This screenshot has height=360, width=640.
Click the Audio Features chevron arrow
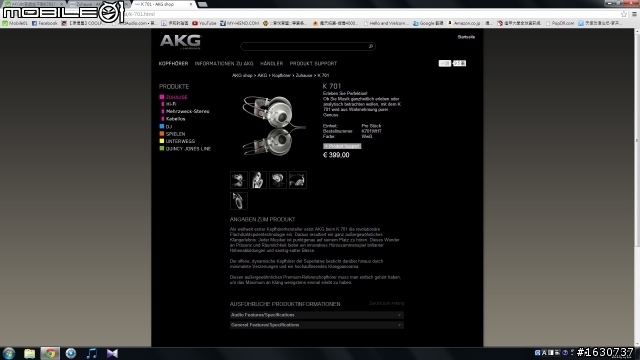tap(399, 315)
